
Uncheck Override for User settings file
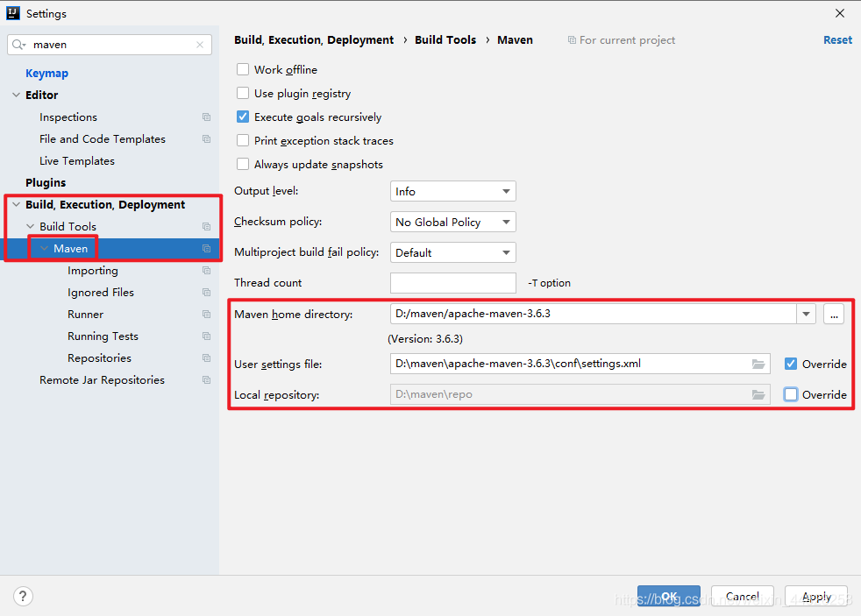pyautogui.click(x=791, y=364)
